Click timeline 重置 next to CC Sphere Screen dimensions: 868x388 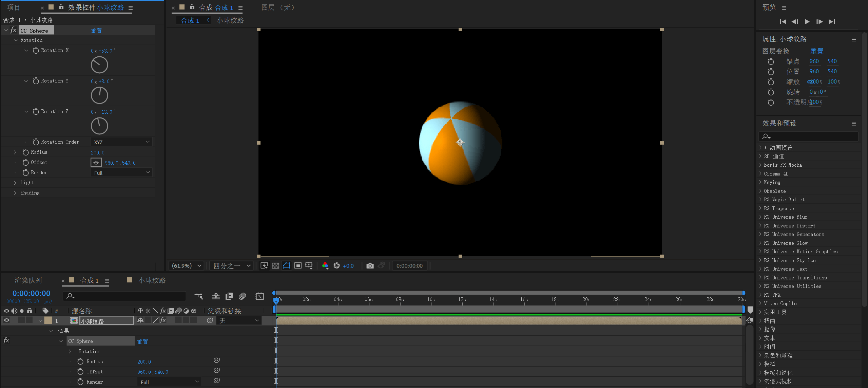[142, 341]
